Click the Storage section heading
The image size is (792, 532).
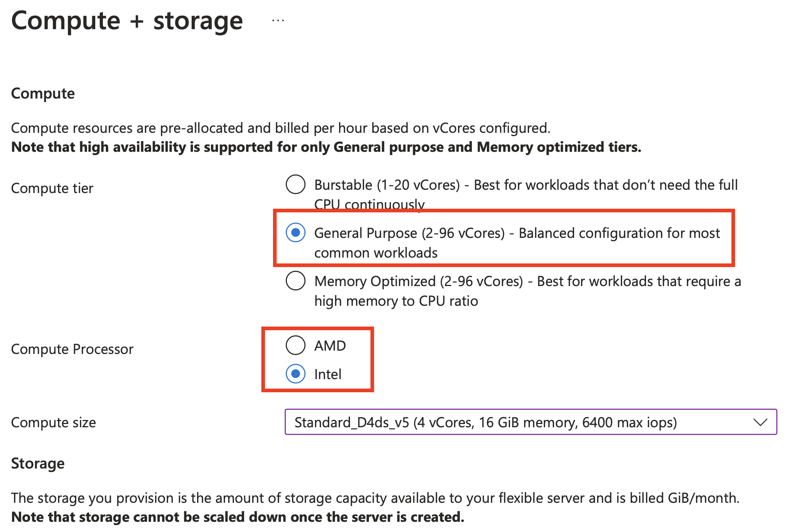point(38,463)
